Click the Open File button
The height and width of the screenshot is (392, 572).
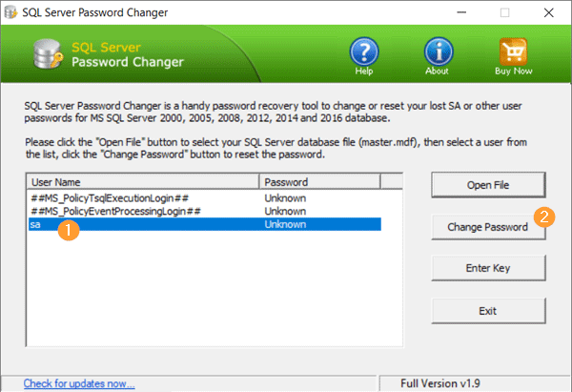490,184
